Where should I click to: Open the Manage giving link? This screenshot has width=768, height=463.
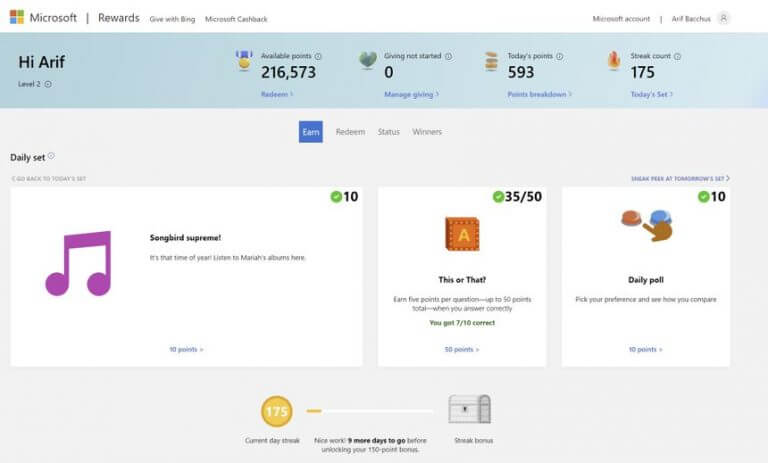[411, 94]
